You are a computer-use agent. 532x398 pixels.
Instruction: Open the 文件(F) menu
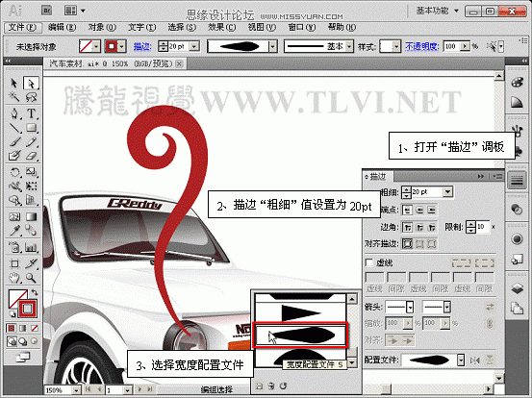pyautogui.click(x=22, y=27)
